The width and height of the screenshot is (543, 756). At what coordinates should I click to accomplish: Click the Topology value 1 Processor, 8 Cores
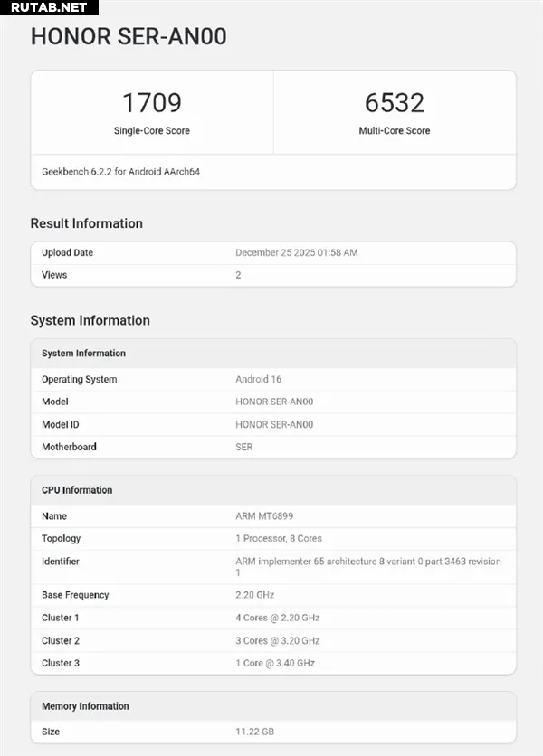click(278, 539)
